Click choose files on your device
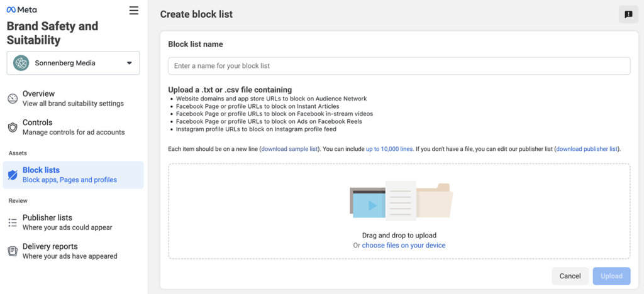The height and width of the screenshot is (294, 644). coord(403,246)
